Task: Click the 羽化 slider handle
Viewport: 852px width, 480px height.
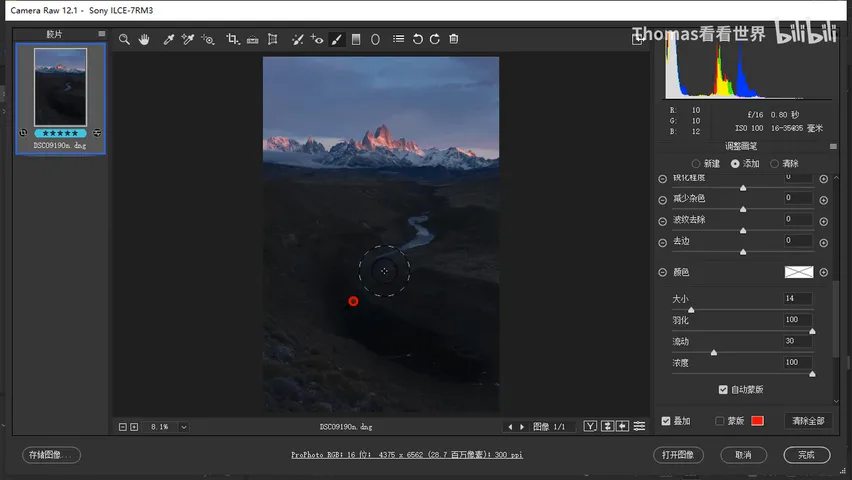Action: click(x=812, y=331)
